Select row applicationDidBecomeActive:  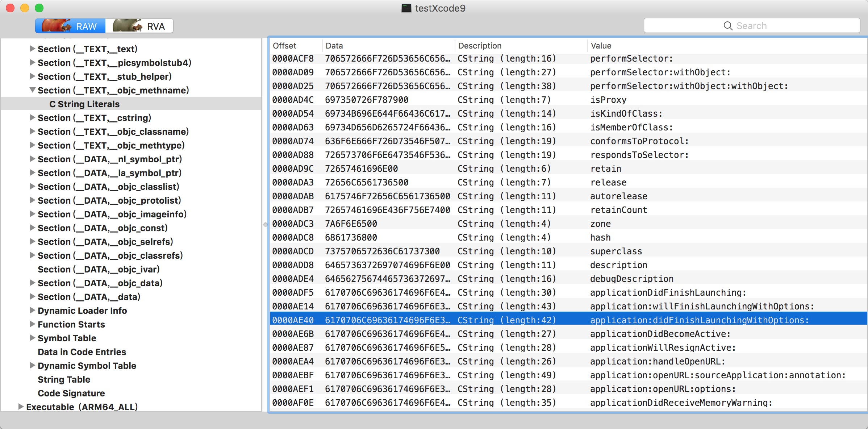[x=568, y=334]
